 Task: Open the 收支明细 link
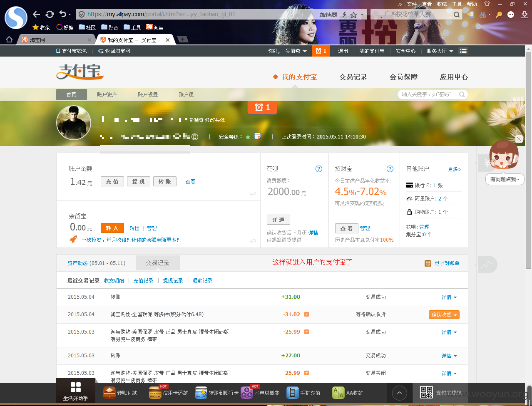tap(114, 280)
